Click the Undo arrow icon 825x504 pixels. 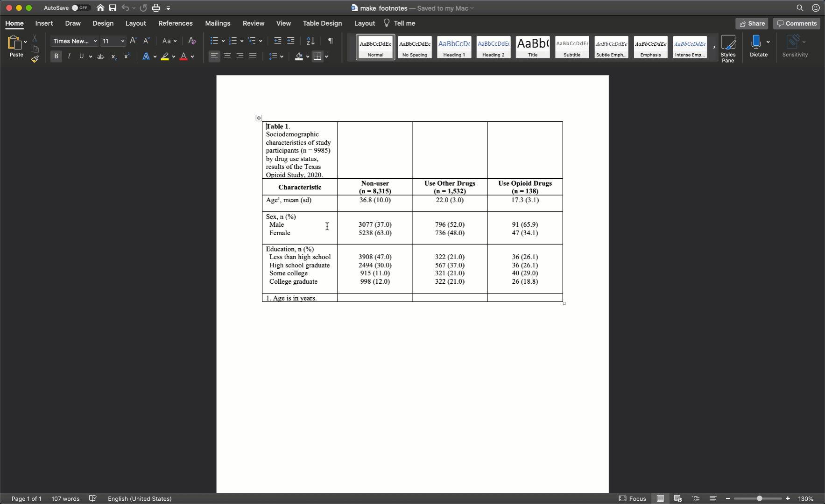point(125,8)
